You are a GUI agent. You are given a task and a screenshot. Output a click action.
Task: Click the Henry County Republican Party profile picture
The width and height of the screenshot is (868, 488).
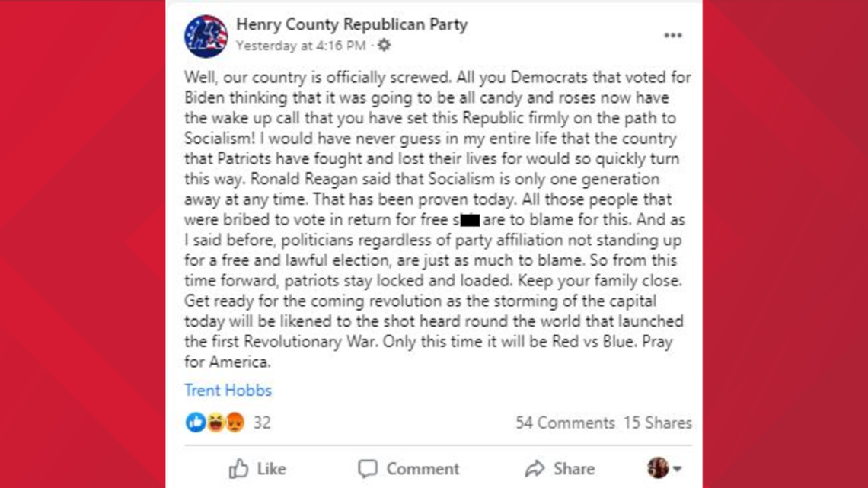207,33
